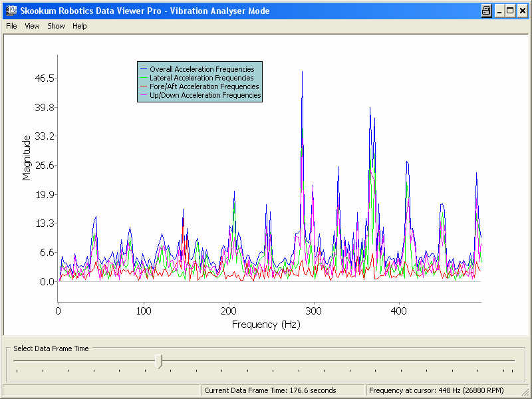The image size is (532, 399).
Task: Click the 6.6 magnitude axis value
Action: 47,253
